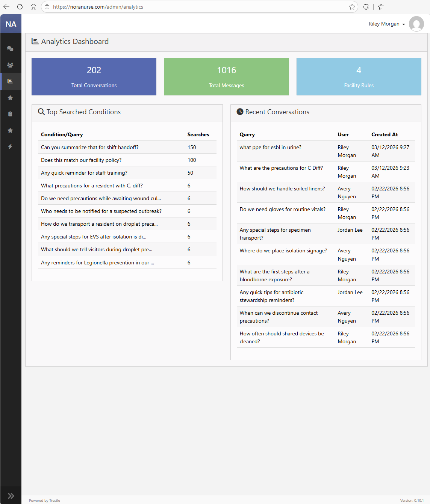The width and height of the screenshot is (430, 504).
Task: Open the conversations chat icon in sidebar
Action: point(11,48)
